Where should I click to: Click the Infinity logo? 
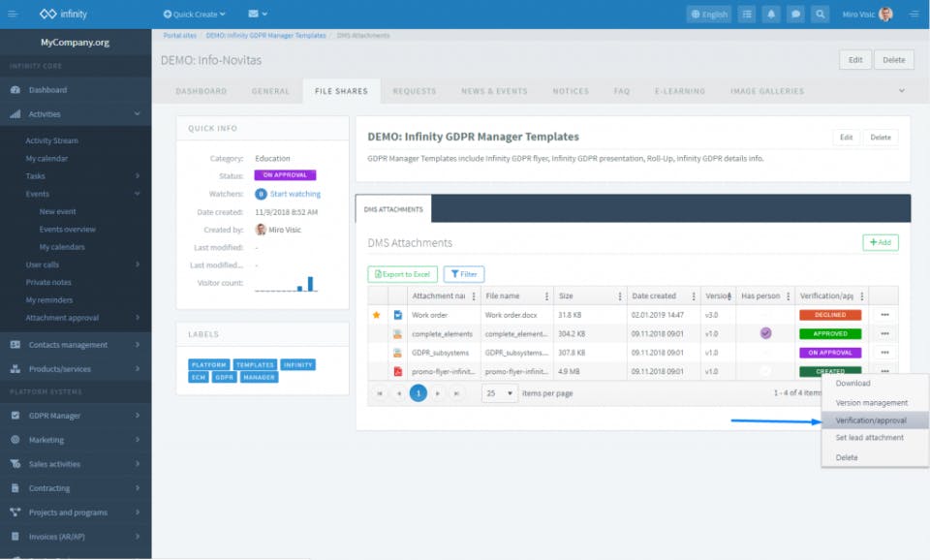click(x=64, y=14)
